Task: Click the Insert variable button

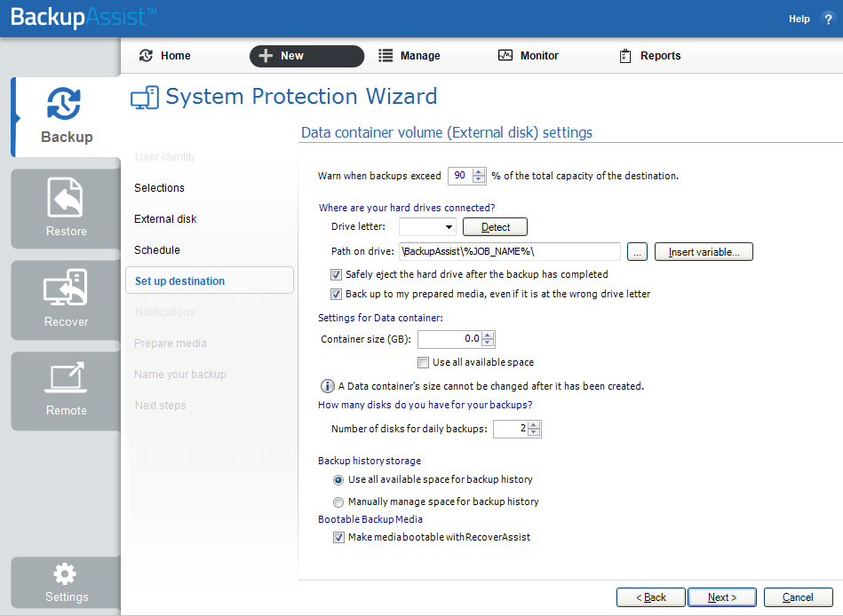Action: pos(704,252)
